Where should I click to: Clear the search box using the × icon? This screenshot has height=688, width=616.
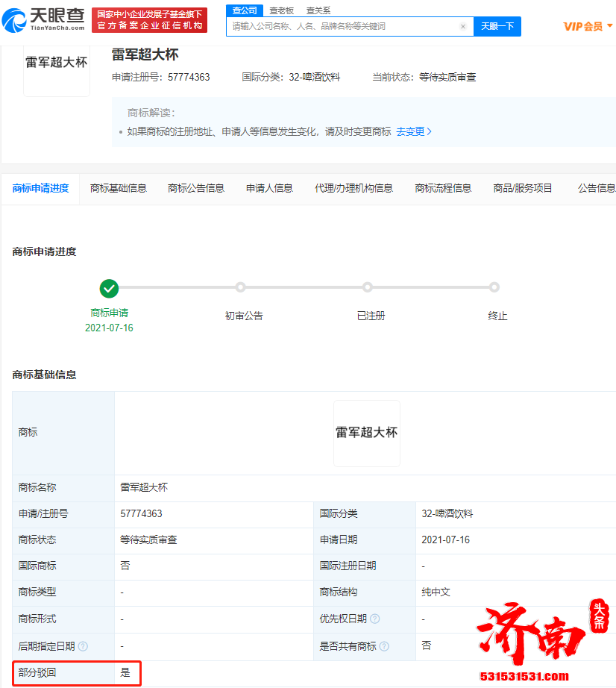pyautogui.click(x=462, y=26)
